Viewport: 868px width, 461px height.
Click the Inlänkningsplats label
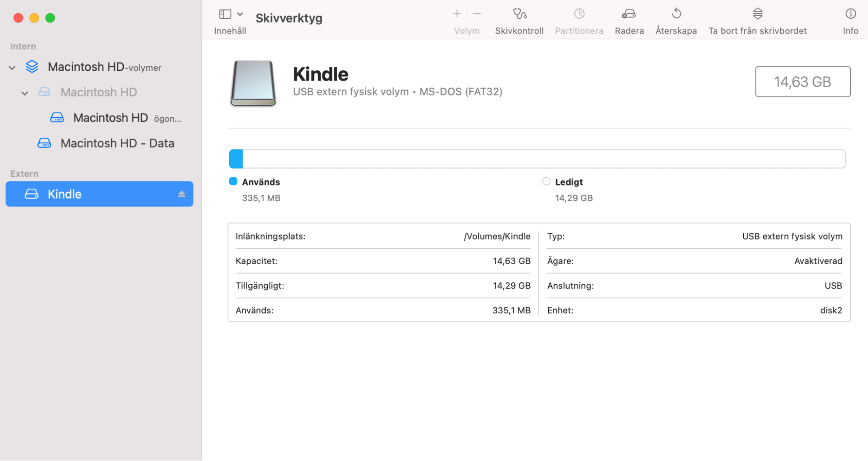[271, 236]
